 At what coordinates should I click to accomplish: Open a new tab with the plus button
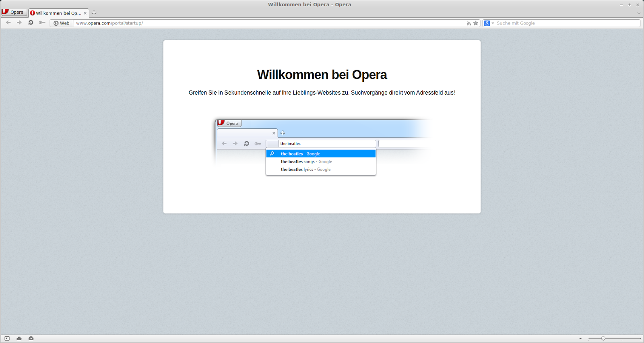(94, 13)
